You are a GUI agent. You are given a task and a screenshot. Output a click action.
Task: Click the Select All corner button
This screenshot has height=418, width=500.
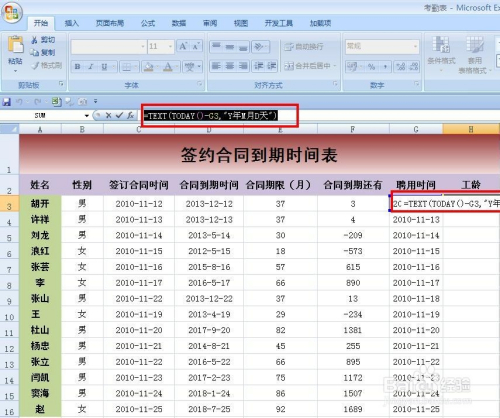pyautogui.click(x=10, y=129)
